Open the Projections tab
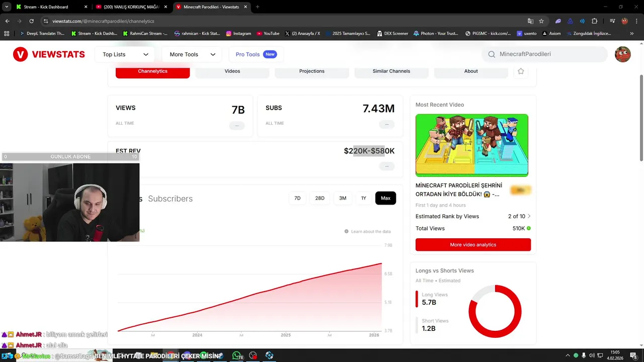This screenshot has width=644, height=362. [312, 71]
